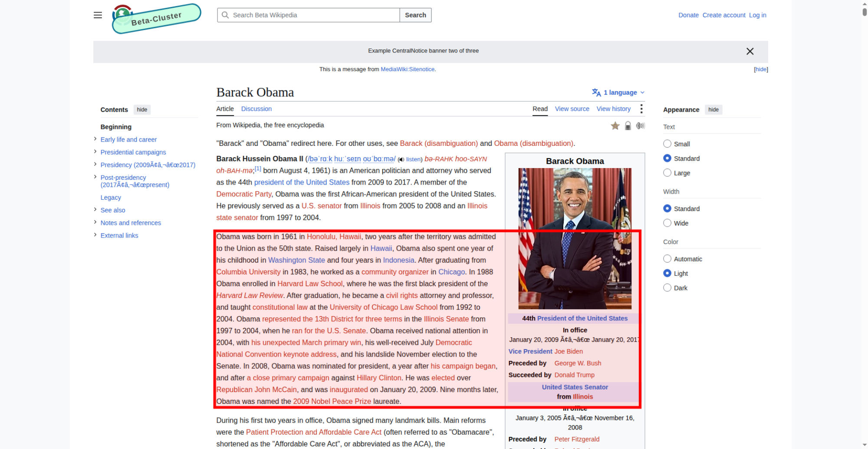Close the CentralNotice banner
This screenshot has width=868, height=449.
[x=750, y=51]
